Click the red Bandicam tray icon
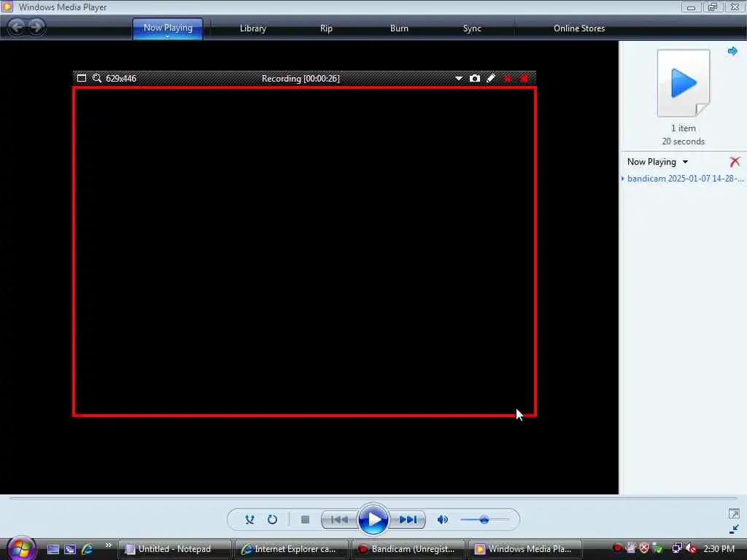Image resolution: width=747 pixels, height=560 pixels. [617, 548]
